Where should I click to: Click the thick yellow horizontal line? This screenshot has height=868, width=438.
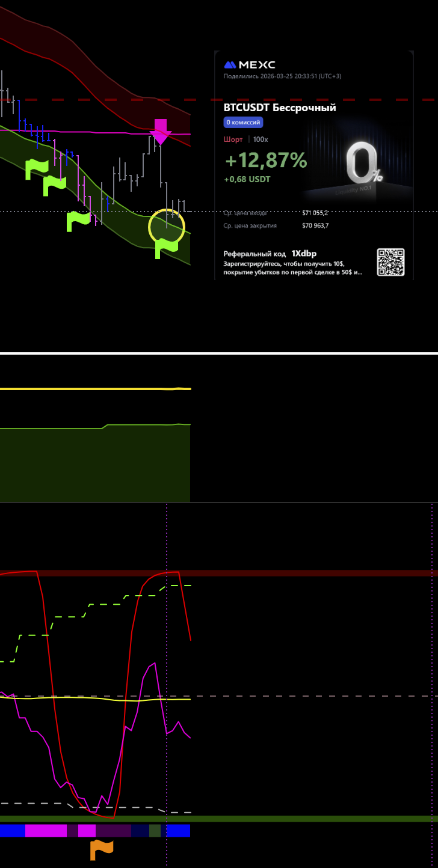(95, 389)
